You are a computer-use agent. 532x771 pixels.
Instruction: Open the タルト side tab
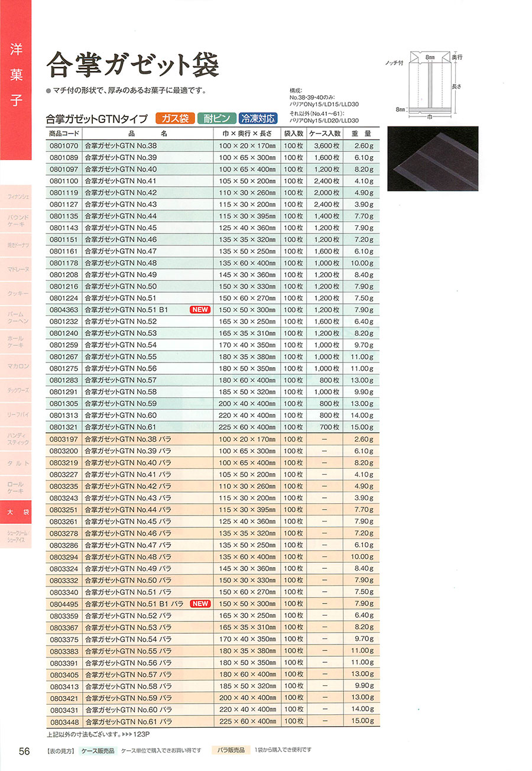[x=15, y=463]
